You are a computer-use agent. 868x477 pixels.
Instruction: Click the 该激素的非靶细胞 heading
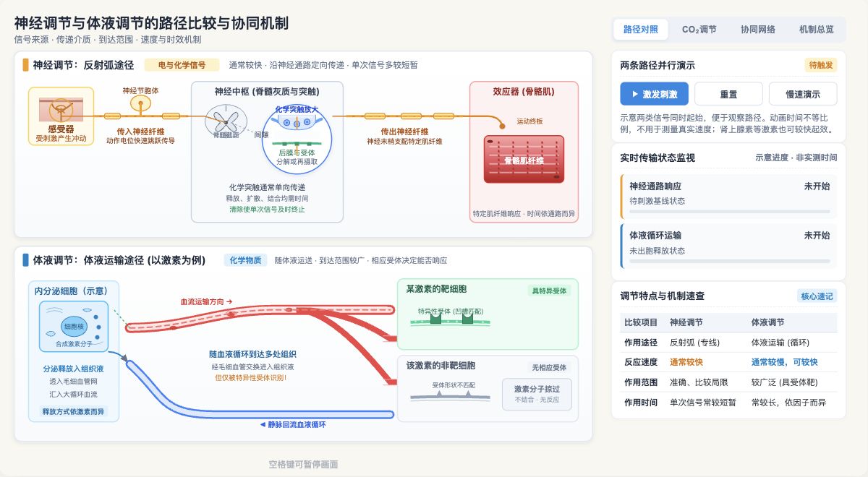tap(441, 365)
